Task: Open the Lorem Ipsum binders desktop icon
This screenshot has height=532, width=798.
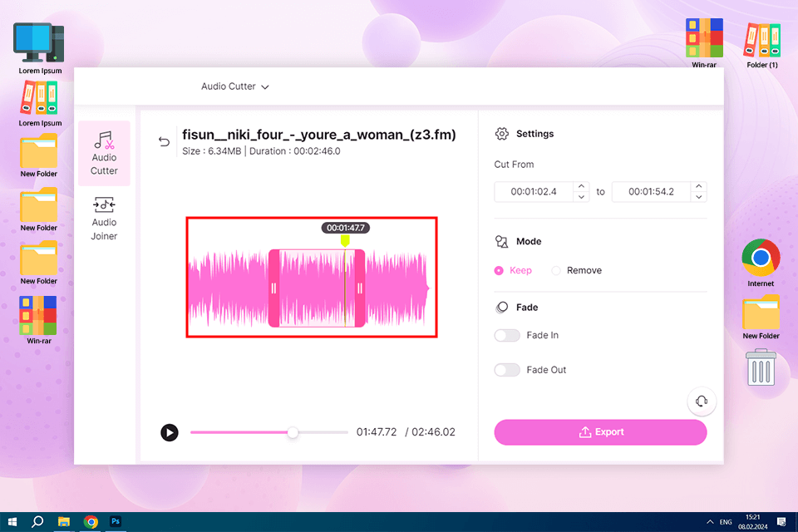Action: coord(40,104)
